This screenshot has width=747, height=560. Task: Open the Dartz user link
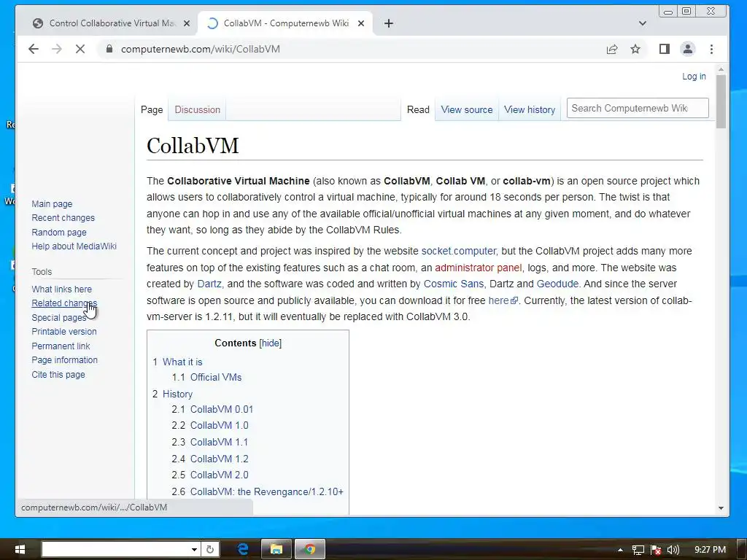[209, 284]
